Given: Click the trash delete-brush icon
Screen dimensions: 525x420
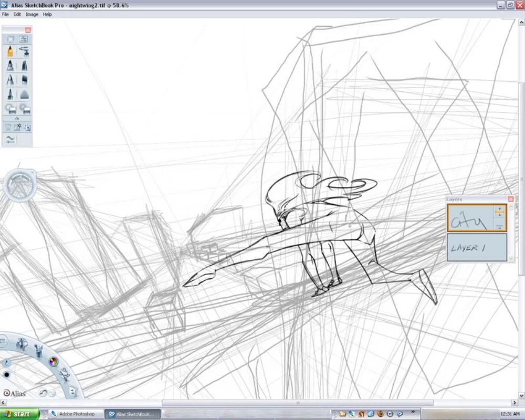Looking at the screenshot, I should [8, 127].
